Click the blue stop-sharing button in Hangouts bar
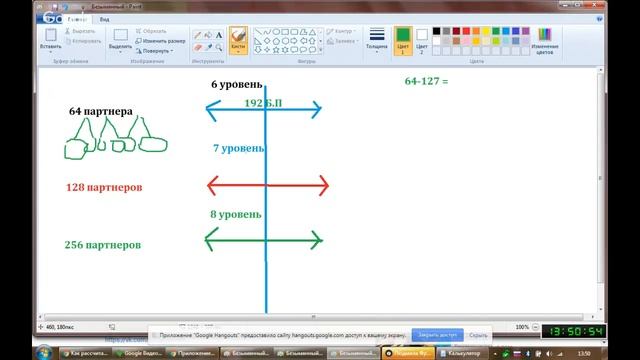640x360 pixels. click(x=438, y=335)
